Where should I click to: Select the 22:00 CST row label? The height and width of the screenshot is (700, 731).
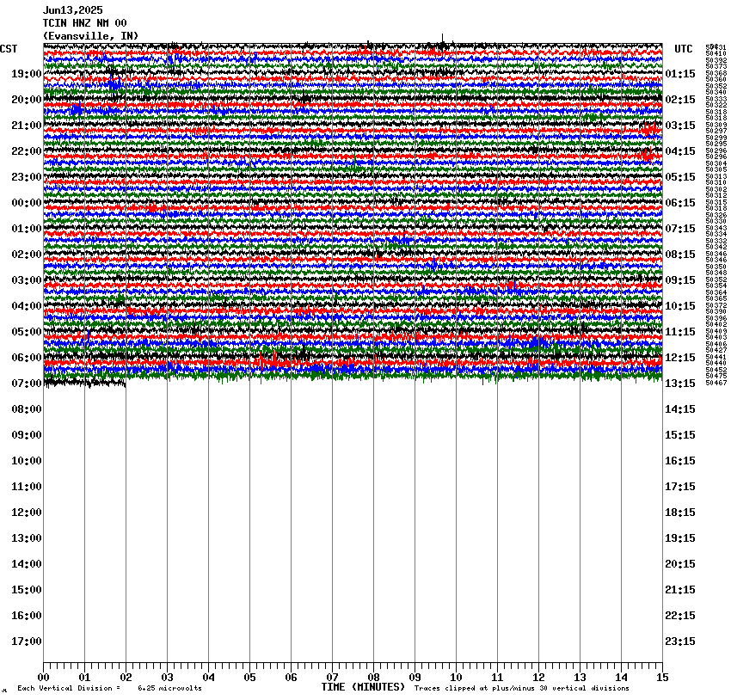[27, 151]
